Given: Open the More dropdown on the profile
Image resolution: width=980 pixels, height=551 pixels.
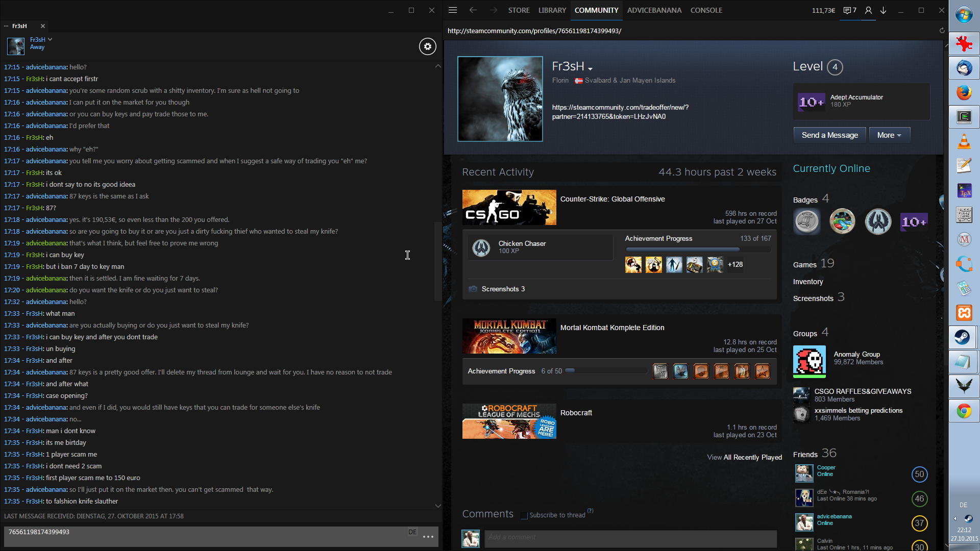Looking at the screenshot, I should [889, 135].
